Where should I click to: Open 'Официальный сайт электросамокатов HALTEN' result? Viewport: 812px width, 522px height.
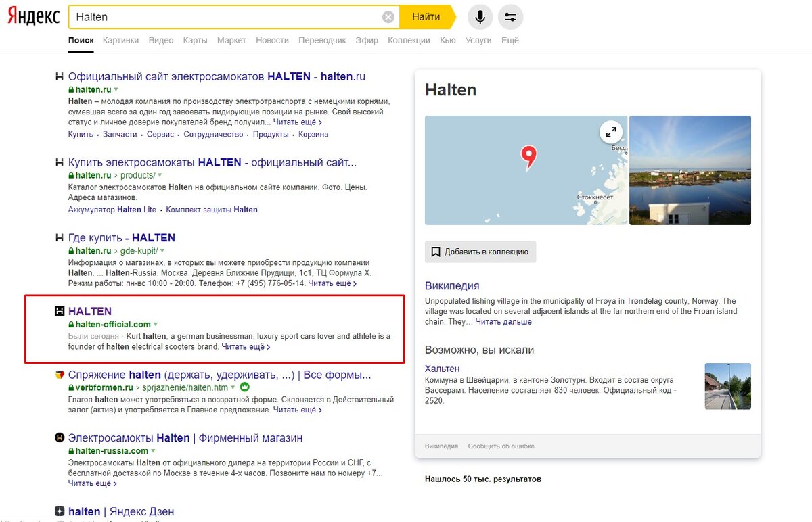coord(217,77)
